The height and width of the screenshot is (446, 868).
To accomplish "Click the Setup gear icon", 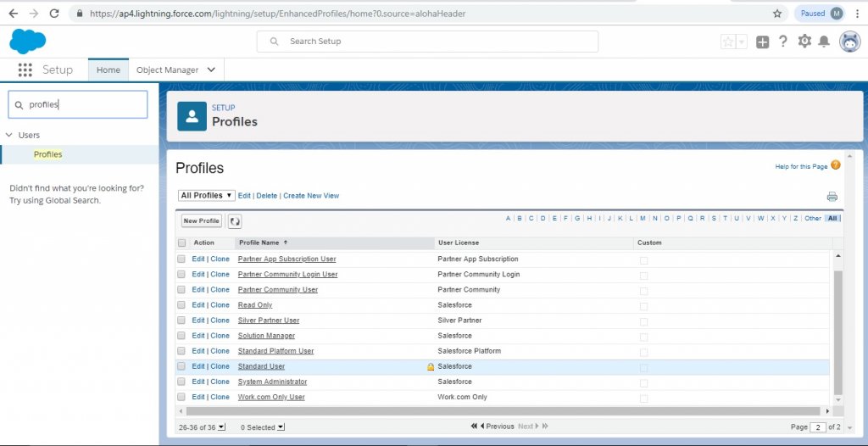I will (804, 42).
